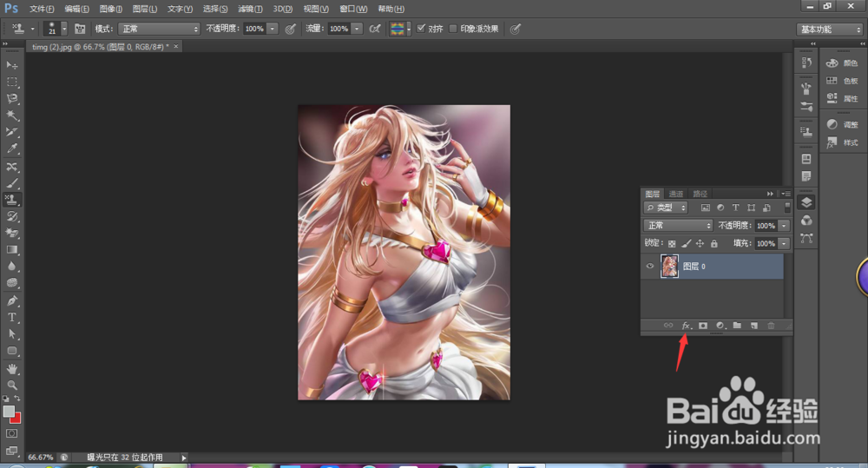The image size is (868, 468).
Task: Select the Healing Brush tool
Action: point(11,167)
